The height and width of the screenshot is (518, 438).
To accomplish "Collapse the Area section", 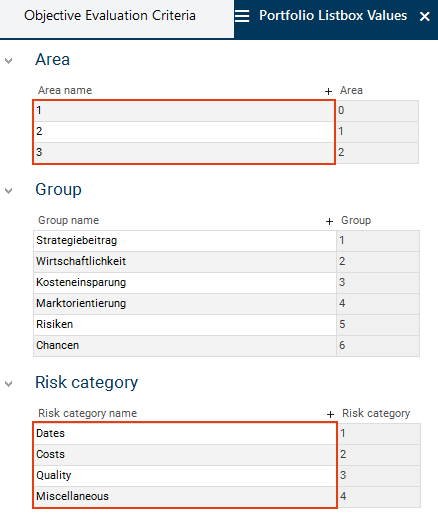I will pos(9,61).
